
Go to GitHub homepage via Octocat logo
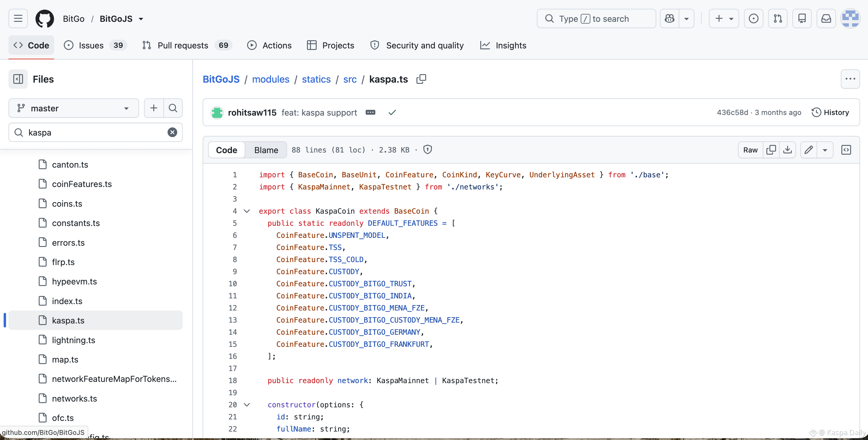pos(44,18)
